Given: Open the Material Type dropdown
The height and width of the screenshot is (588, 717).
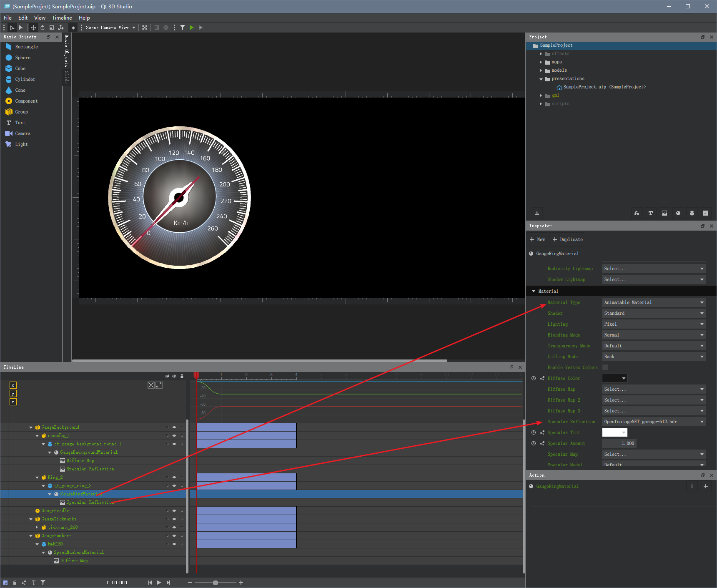Looking at the screenshot, I should [653, 302].
